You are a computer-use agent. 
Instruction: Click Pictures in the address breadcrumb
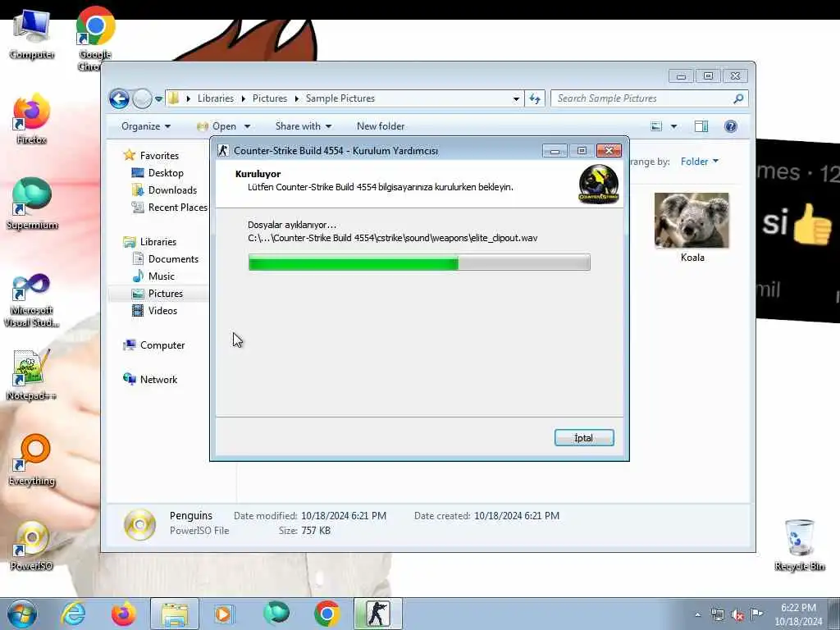[x=269, y=98]
